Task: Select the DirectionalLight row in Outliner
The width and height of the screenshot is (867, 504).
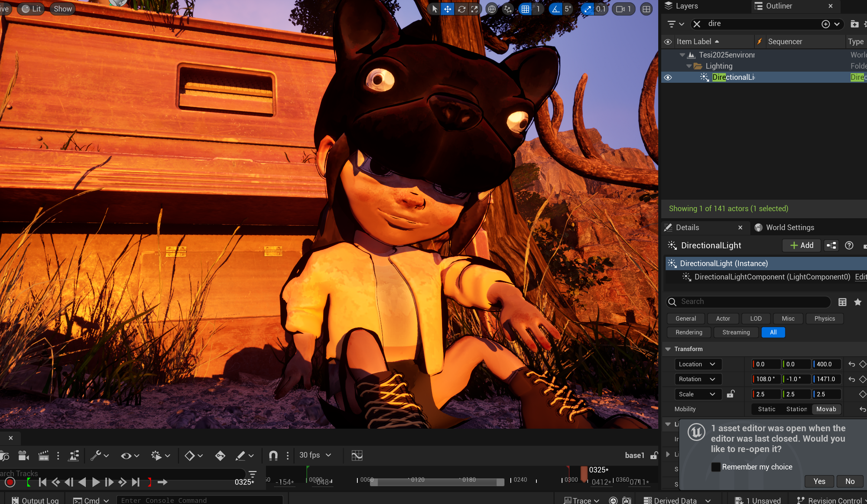Action: pos(764,77)
